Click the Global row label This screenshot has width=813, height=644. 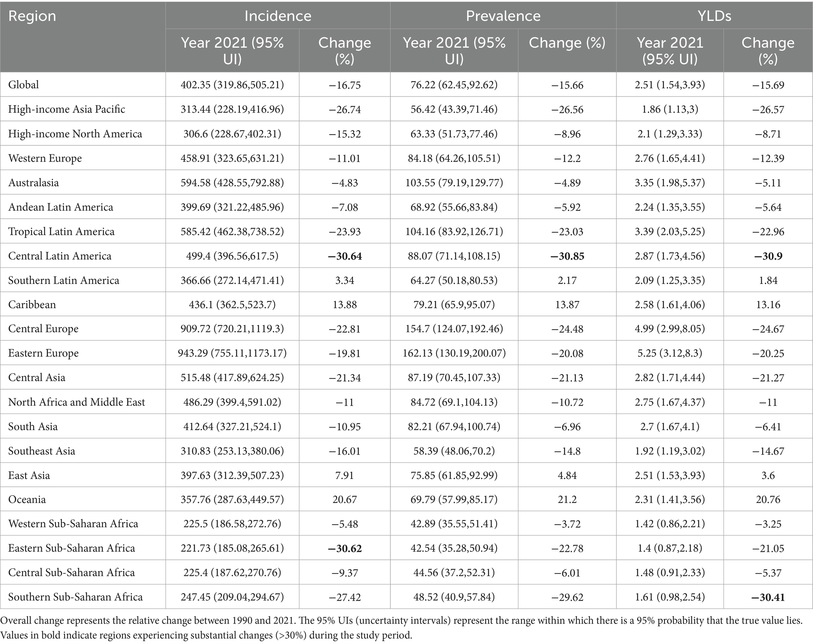pos(24,85)
